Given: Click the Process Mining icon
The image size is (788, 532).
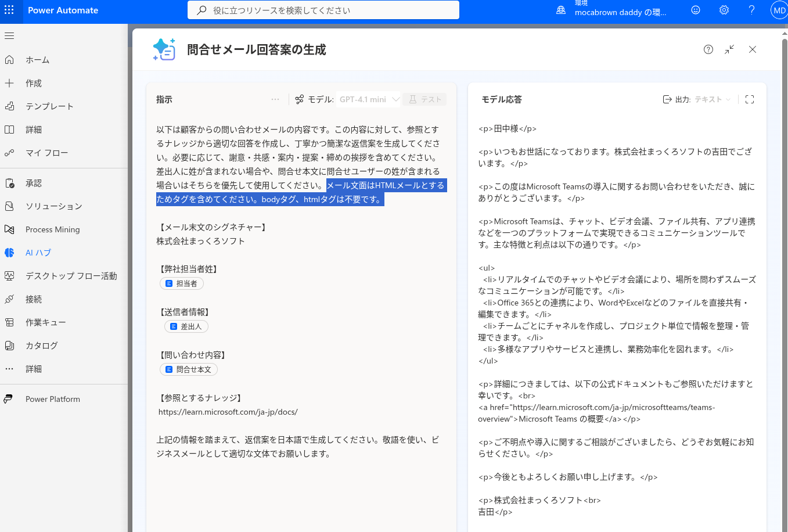Looking at the screenshot, I should [9, 229].
